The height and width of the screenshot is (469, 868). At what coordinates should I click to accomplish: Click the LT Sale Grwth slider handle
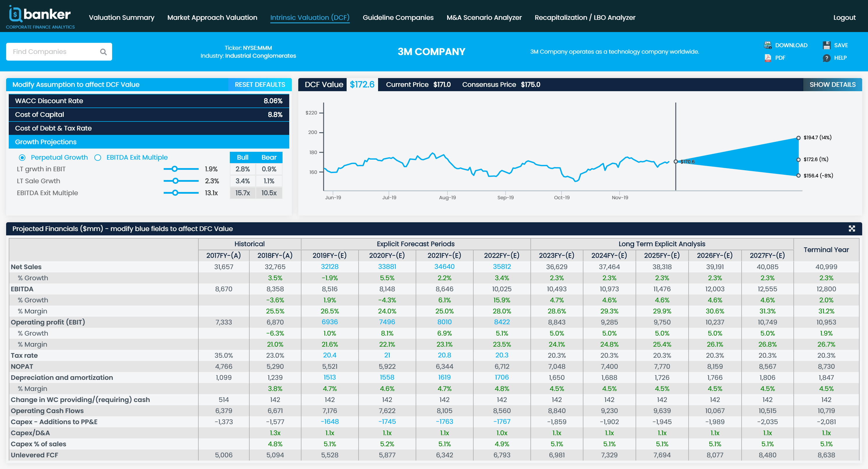coord(175,181)
